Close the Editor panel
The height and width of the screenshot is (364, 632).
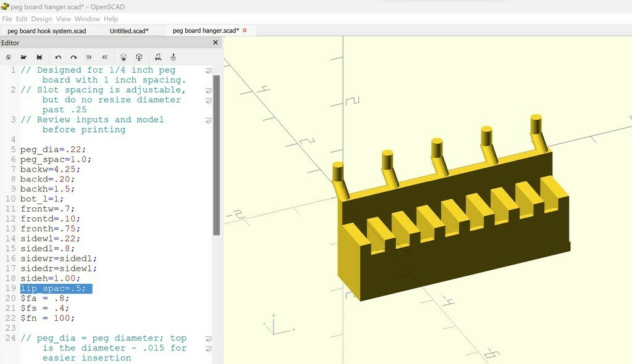pyautogui.click(x=215, y=43)
